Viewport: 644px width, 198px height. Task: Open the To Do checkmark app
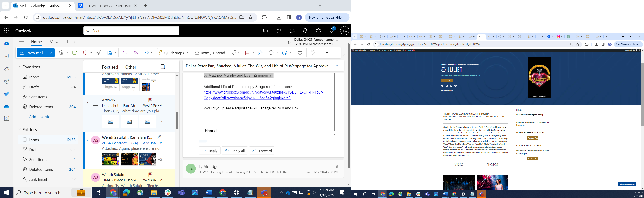[7, 94]
